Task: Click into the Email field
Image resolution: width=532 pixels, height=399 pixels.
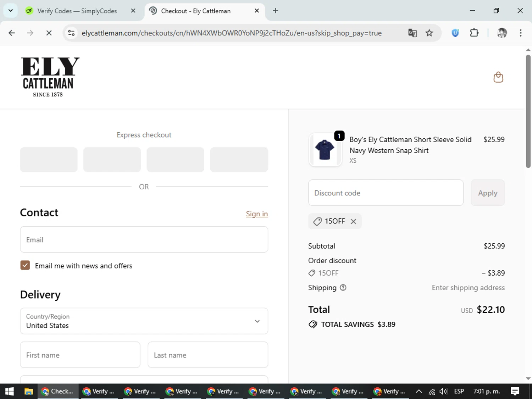Action: (144, 240)
